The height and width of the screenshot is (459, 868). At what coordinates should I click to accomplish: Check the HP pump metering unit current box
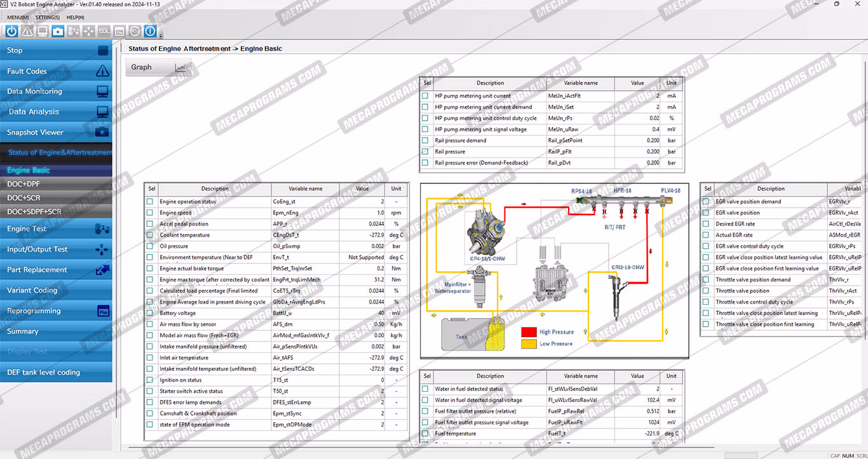coord(425,96)
